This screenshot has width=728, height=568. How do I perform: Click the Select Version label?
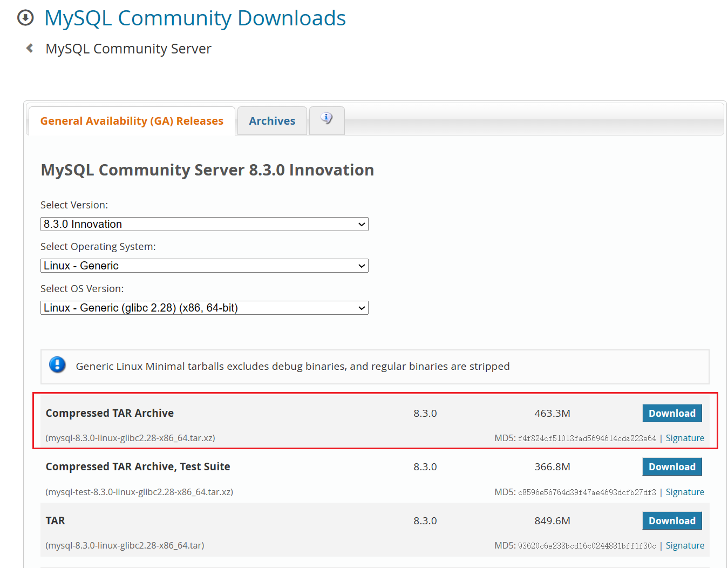coord(74,205)
